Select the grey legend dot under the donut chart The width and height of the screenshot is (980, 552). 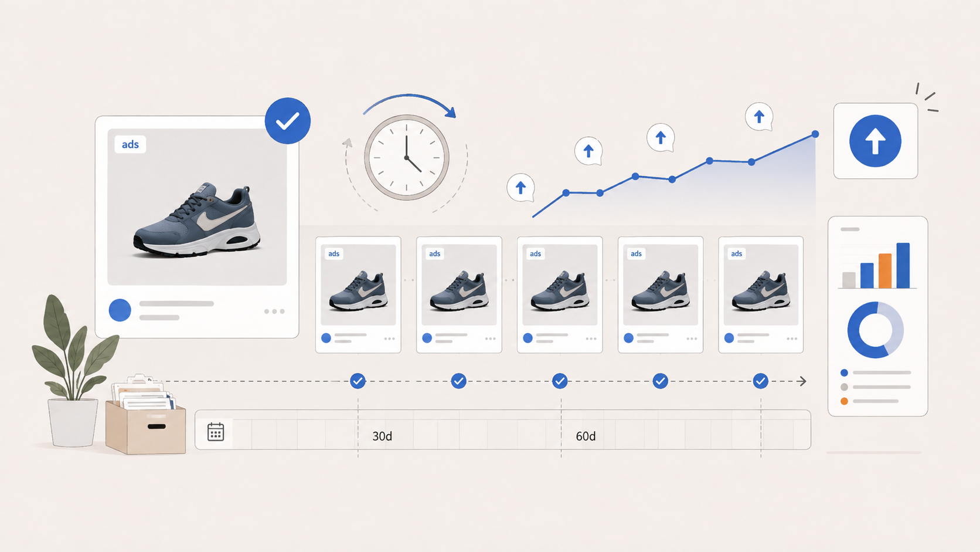844,387
